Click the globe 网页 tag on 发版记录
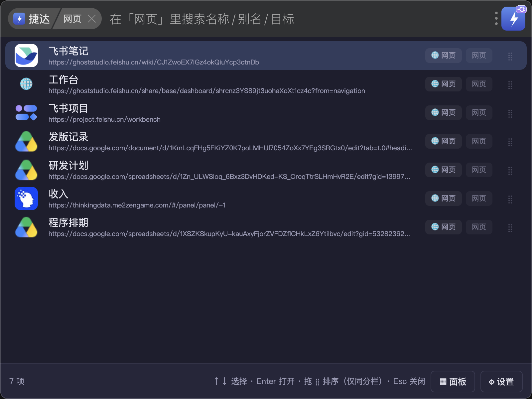 pyautogui.click(x=443, y=141)
